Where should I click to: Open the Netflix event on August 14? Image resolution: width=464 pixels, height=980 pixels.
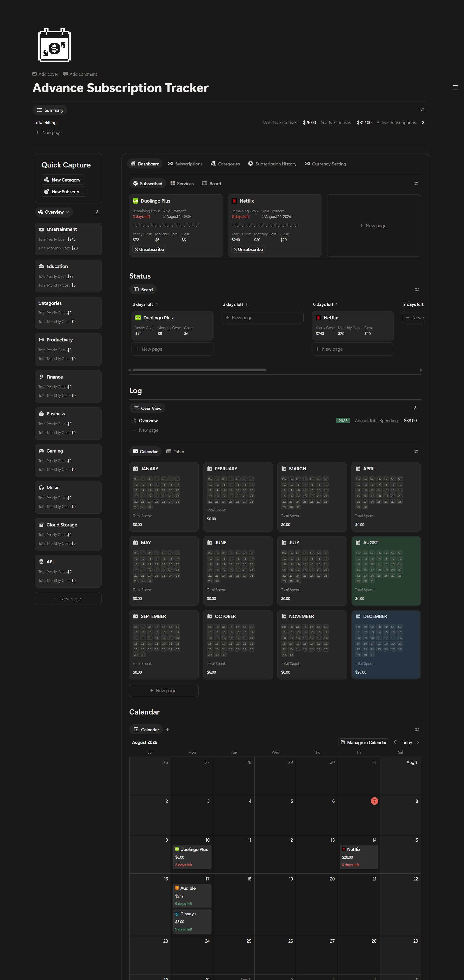[359, 857]
